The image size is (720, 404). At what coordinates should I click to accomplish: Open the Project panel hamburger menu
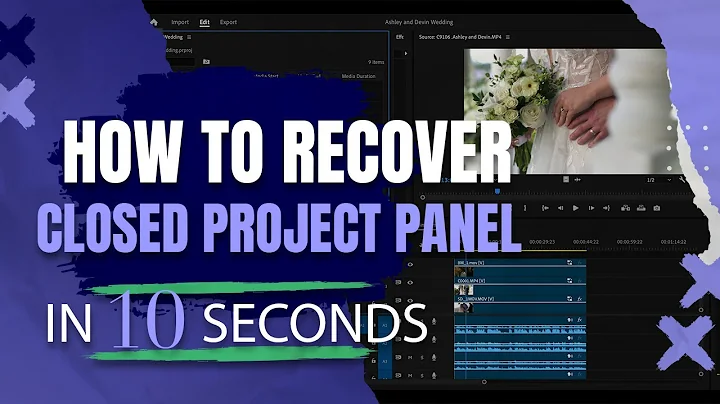pos(189,37)
